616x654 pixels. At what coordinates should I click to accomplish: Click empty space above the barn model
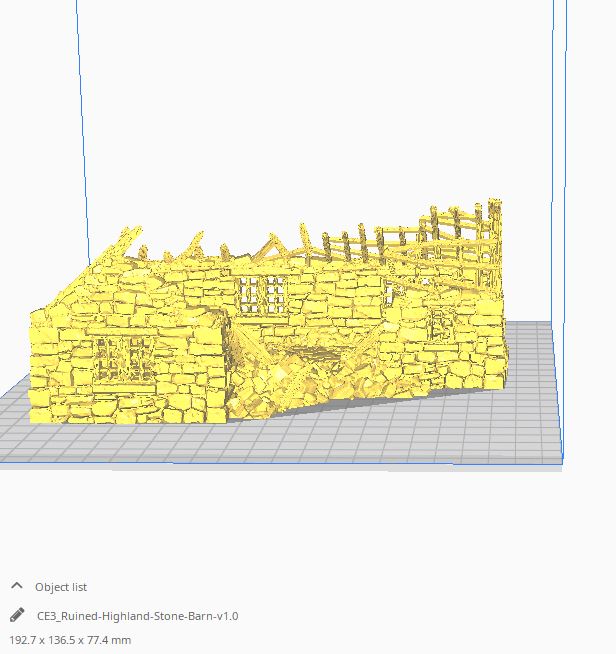tap(300, 120)
